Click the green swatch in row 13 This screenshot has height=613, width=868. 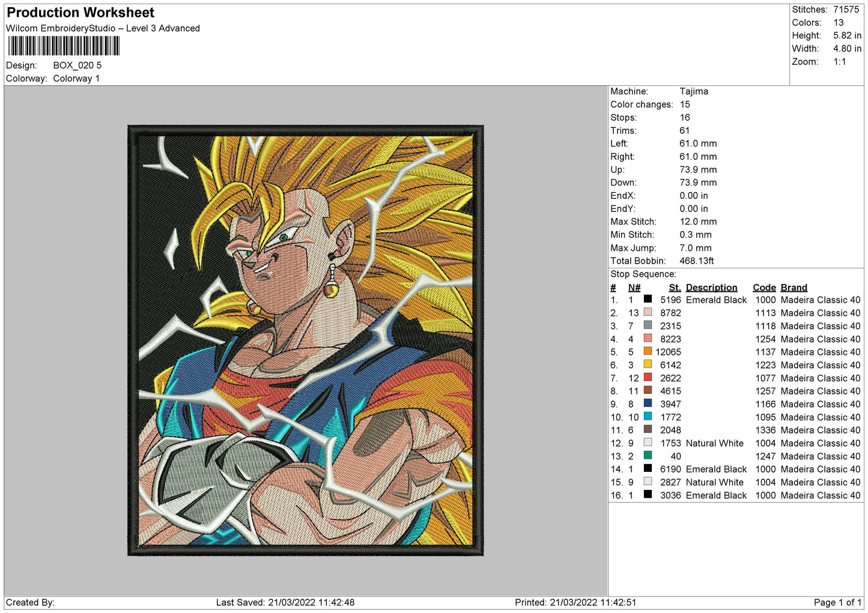(x=648, y=456)
